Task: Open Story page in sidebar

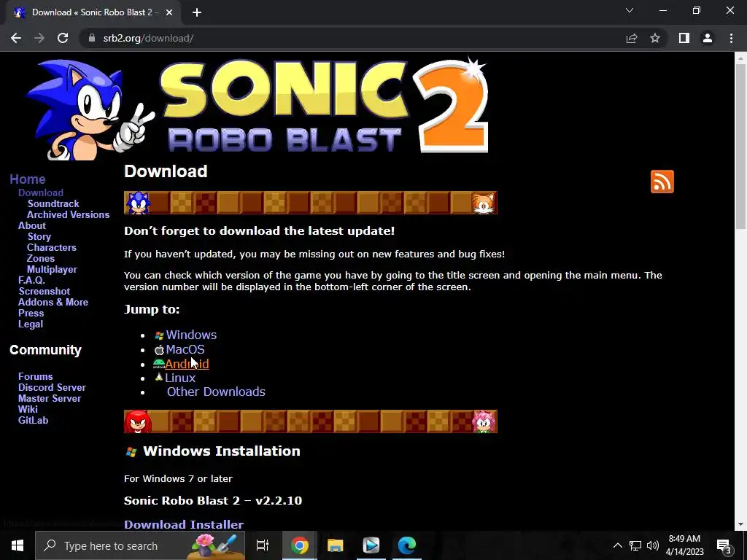Action: (39, 236)
